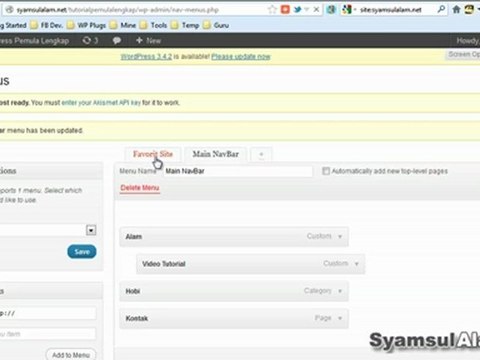Expand the Kontak menu item arrow

point(340,318)
